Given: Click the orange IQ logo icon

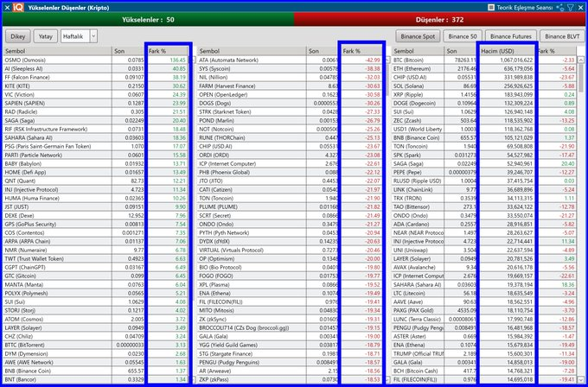Looking at the screenshot, I should pos(18,8).
